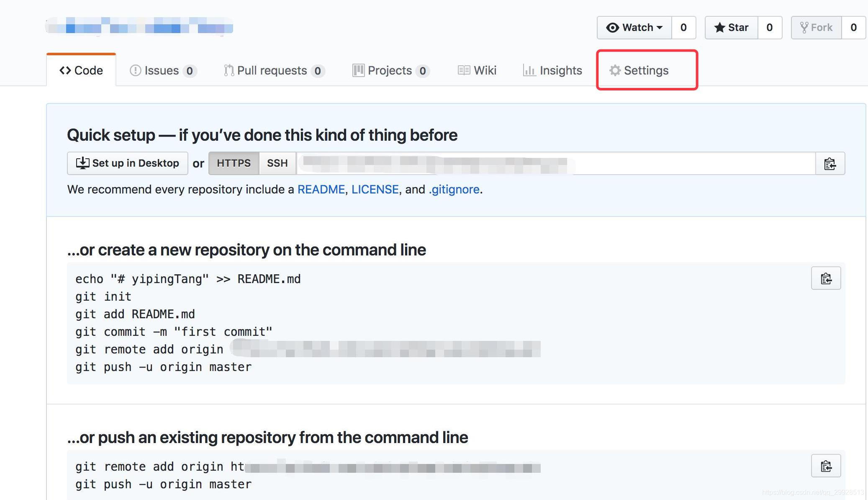Open the Pull requests tab
The width and height of the screenshot is (868, 500).
pyautogui.click(x=274, y=70)
